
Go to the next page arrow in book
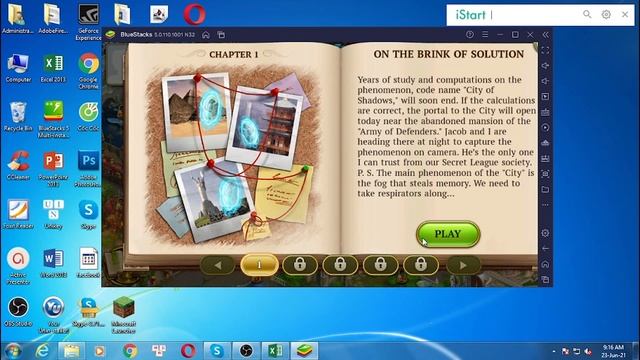tap(463, 265)
